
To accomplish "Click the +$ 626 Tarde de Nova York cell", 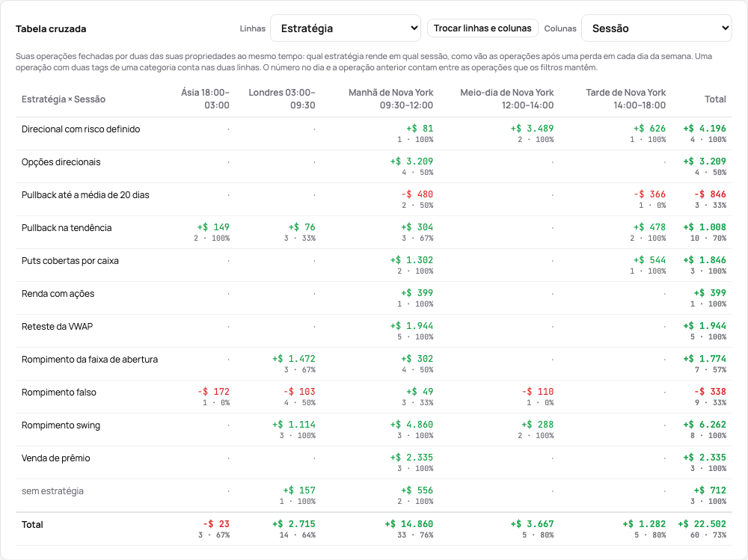I will [x=649, y=129].
